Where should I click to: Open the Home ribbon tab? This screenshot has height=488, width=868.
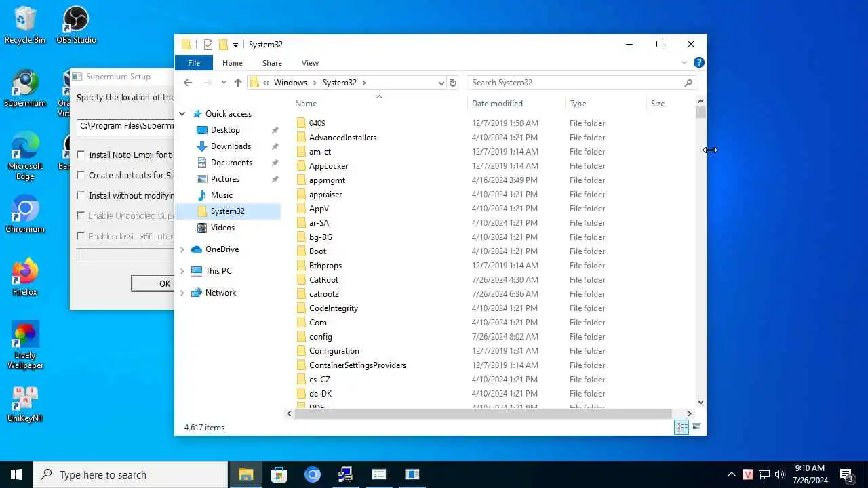pyautogui.click(x=233, y=63)
